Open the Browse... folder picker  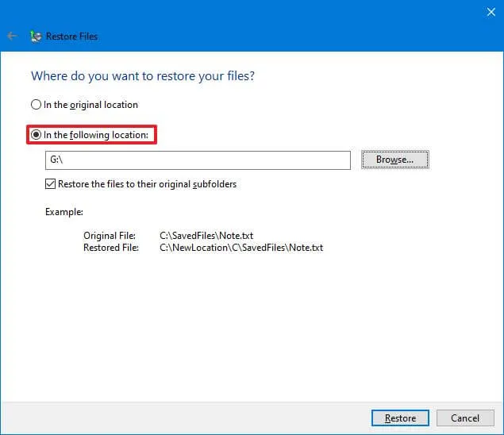[395, 160]
